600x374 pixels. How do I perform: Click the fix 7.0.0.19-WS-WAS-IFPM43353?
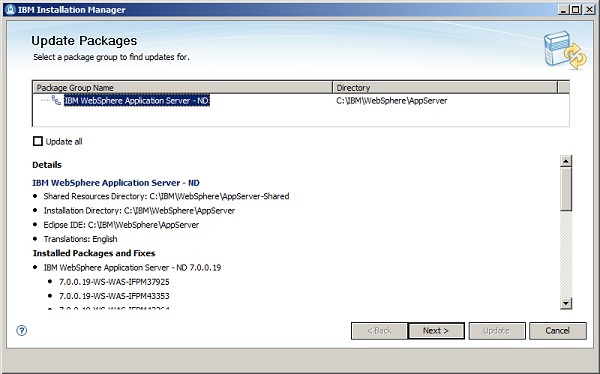tap(114, 296)
